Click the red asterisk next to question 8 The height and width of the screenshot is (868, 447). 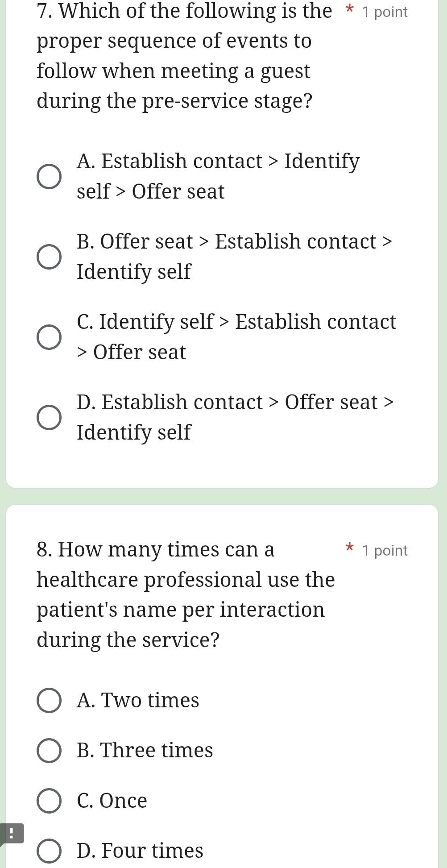pos(350,548)
